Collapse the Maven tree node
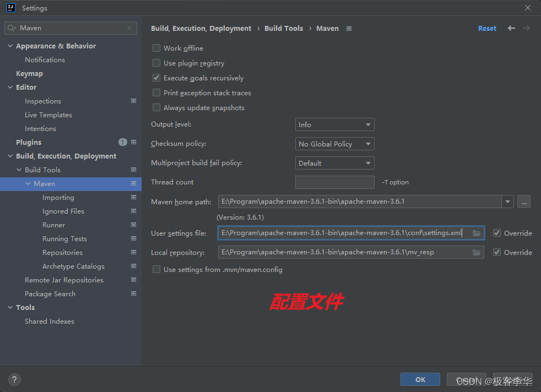The image size is (541, 392). tap(28, 183)
